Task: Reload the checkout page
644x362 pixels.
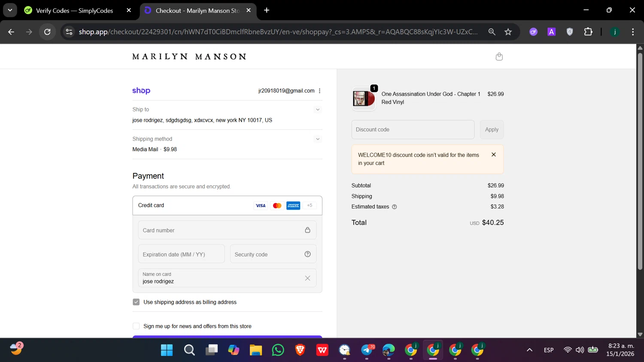Action: click(x=47, y=32)
